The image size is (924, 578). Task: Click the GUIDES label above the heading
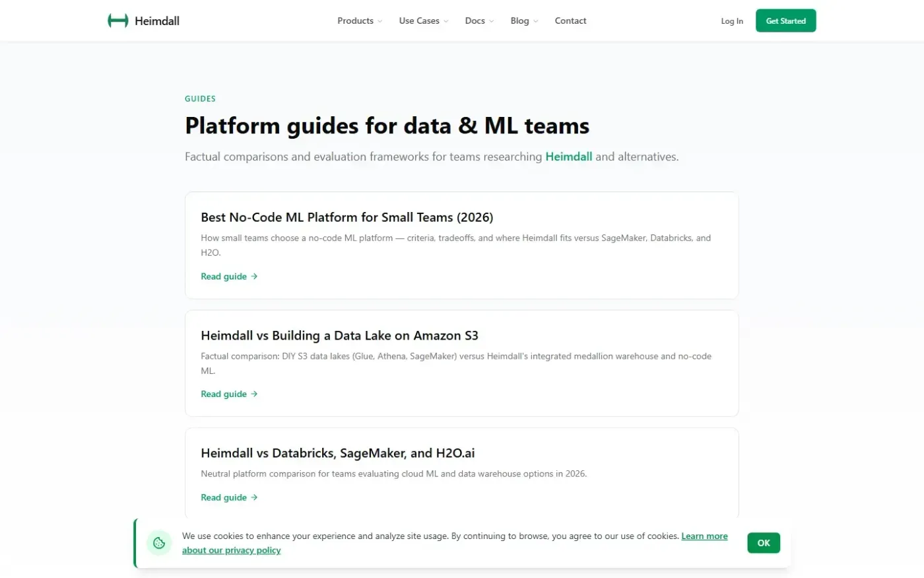[x=200, y=98]
